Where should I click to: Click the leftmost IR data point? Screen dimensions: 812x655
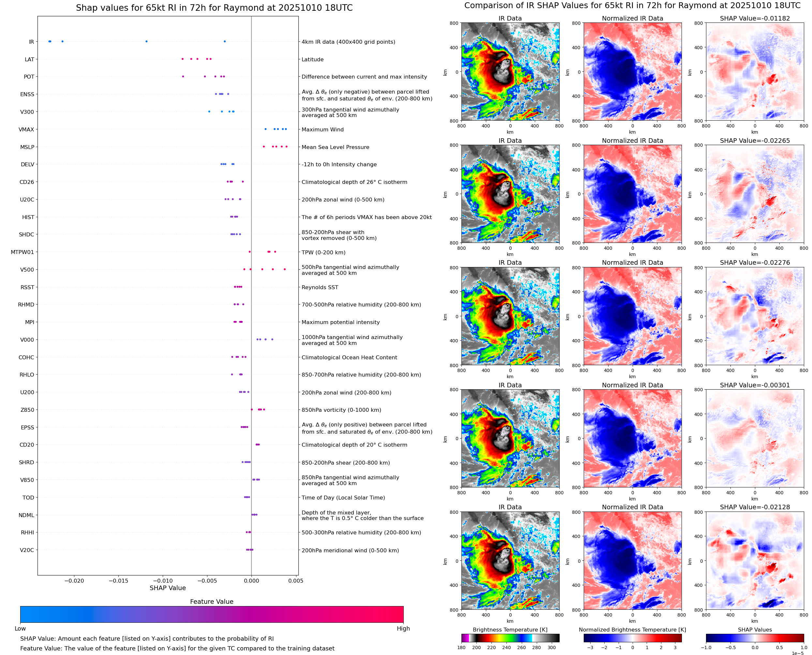(50, 41)
